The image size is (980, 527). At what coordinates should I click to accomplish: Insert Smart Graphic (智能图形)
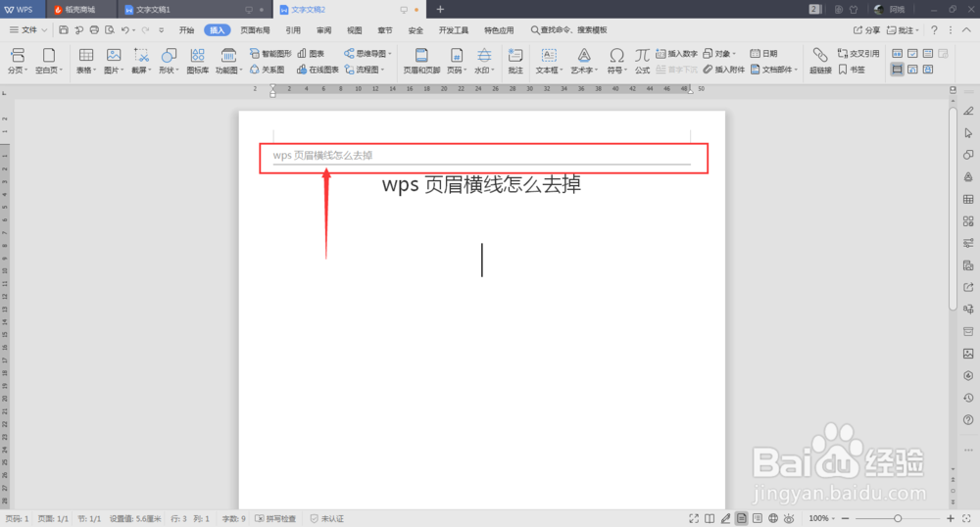point(270,54)
